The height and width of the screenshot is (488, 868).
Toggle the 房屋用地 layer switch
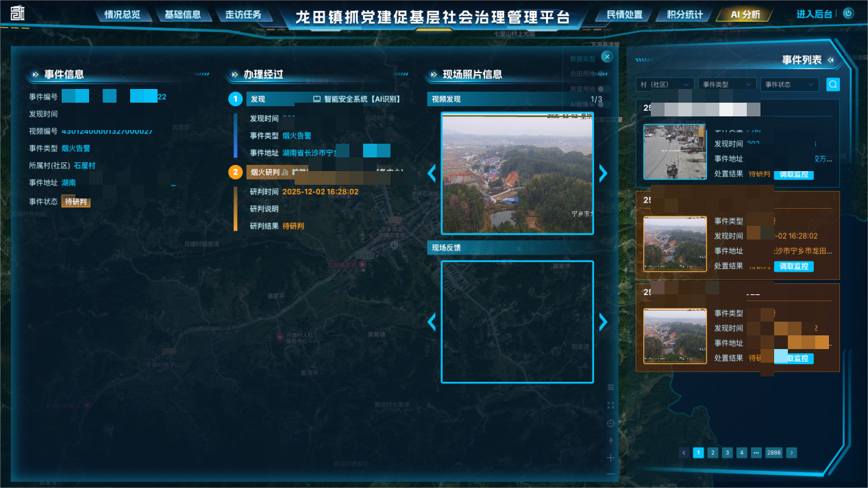pyautogui.click(x=603, y=89)
